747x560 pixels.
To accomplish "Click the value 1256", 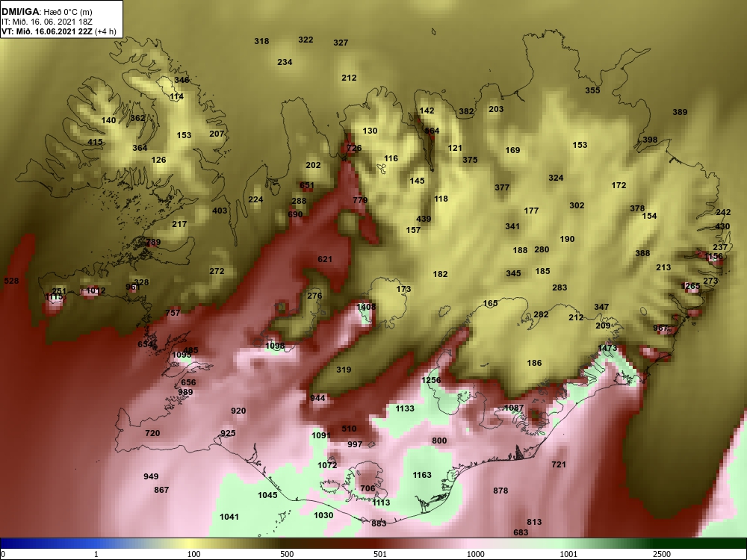I will click(431, 379).
